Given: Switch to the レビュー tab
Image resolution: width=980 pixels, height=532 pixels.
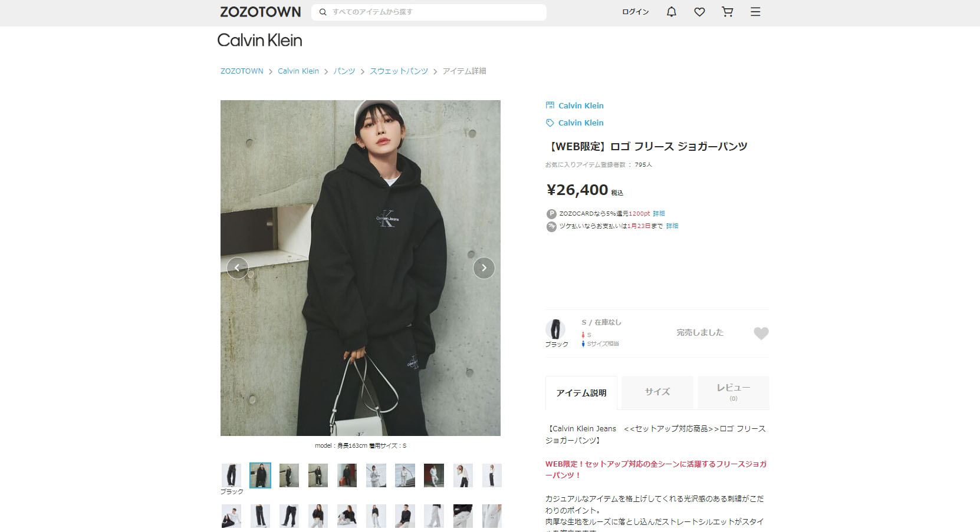Looking at the screenshot, I should click(734, 392).
